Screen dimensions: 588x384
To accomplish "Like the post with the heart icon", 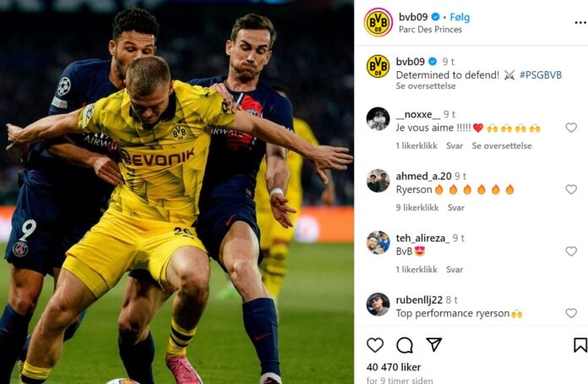I will pos(375,344).
